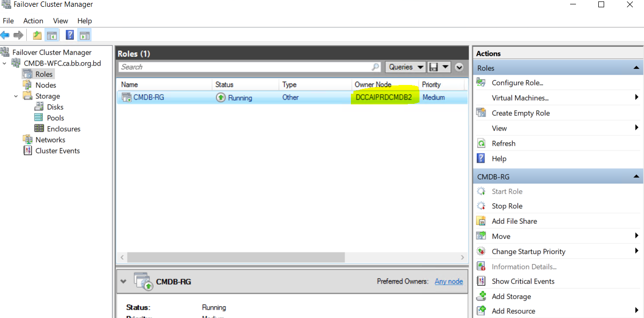The width and height of the screenshot is (644, 318).
Task: Toggle the Show/Hide Console Tree toolbar icon
Action: [x=52, y=35]
